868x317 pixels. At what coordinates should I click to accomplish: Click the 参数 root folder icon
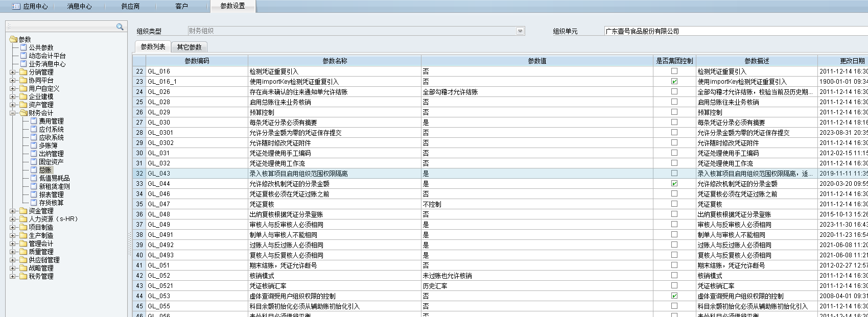[13, 39]
